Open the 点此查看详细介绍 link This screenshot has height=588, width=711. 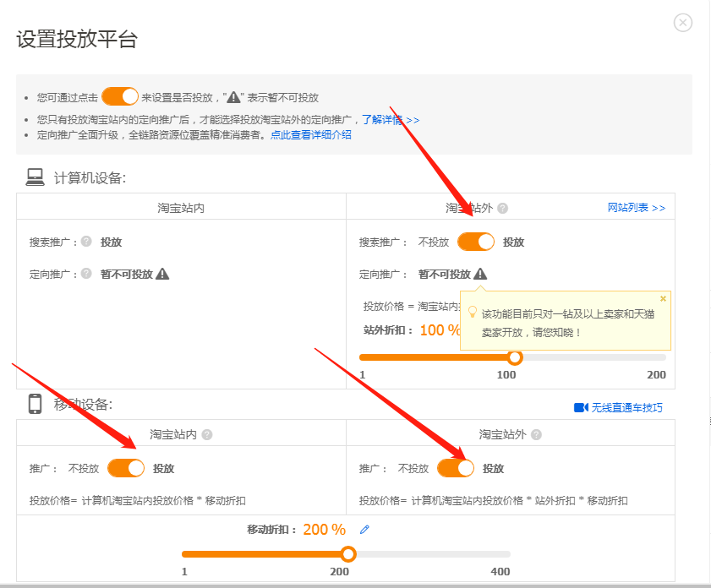pyautogui.click(x=310, y=134)
